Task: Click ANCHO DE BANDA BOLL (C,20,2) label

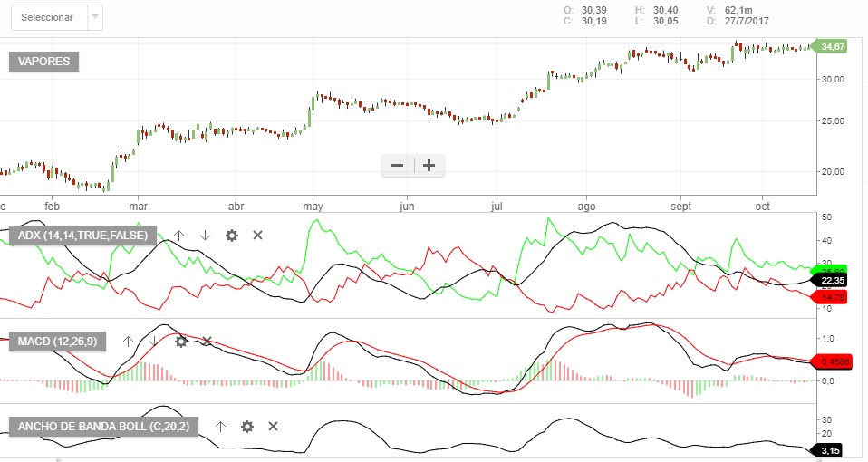Action: pos(103,427)
